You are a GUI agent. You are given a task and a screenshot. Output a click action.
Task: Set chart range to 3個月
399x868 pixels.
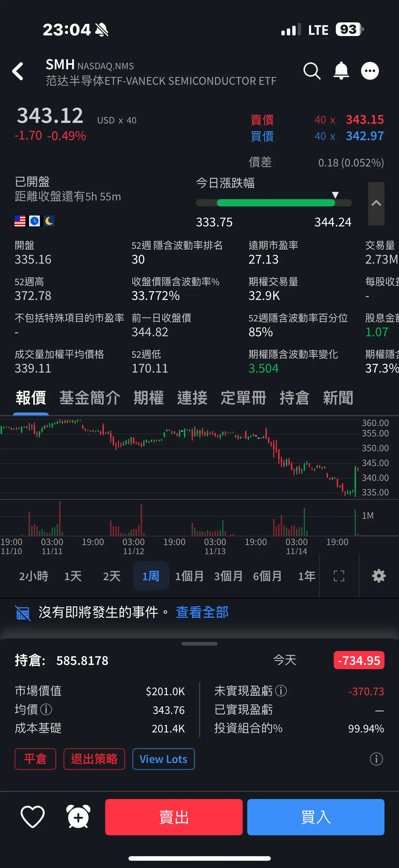point(229,576)
